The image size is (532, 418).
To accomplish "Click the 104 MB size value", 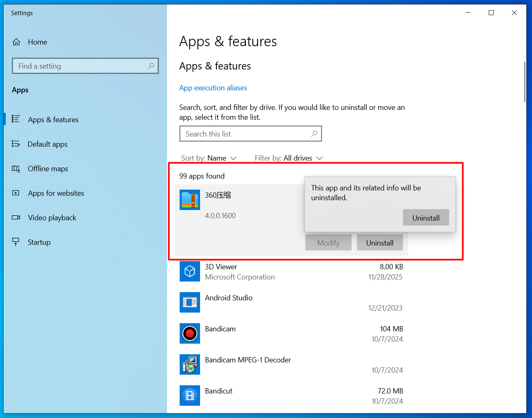I will 391,329.
